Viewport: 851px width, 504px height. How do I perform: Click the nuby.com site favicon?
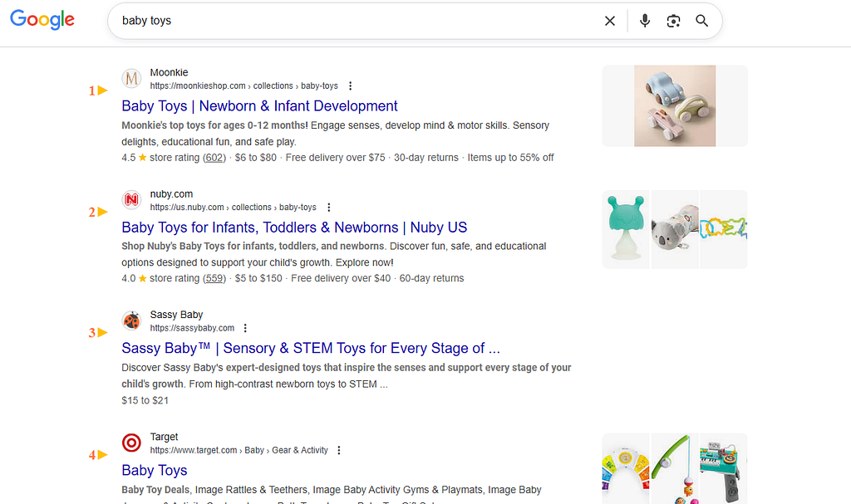131,200
